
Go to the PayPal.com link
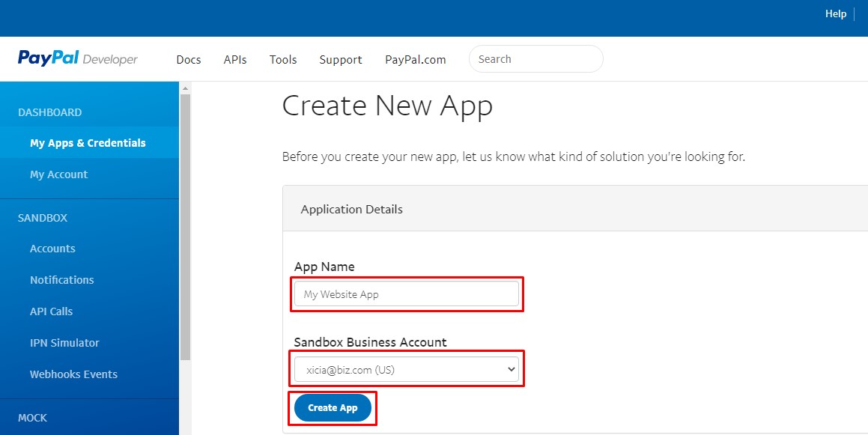point(416,60)
